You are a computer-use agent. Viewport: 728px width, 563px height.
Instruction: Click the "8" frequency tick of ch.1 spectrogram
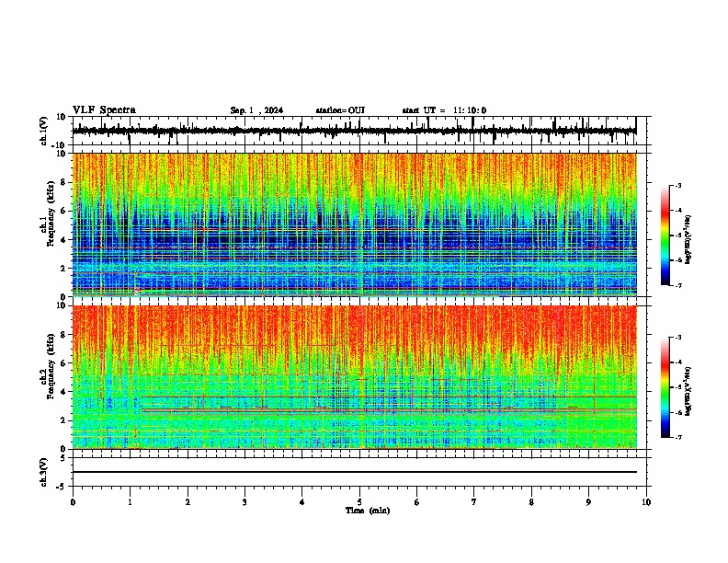pos(64,182)
